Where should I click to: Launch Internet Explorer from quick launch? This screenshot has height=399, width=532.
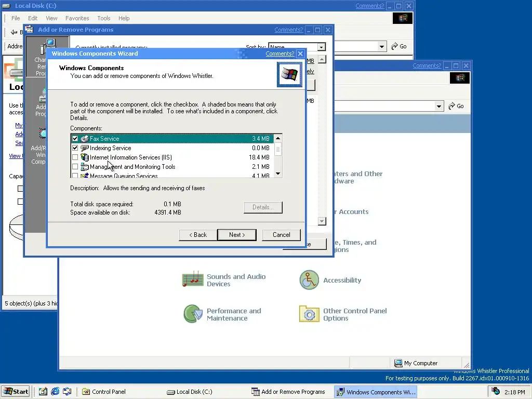tap(55, 392)
